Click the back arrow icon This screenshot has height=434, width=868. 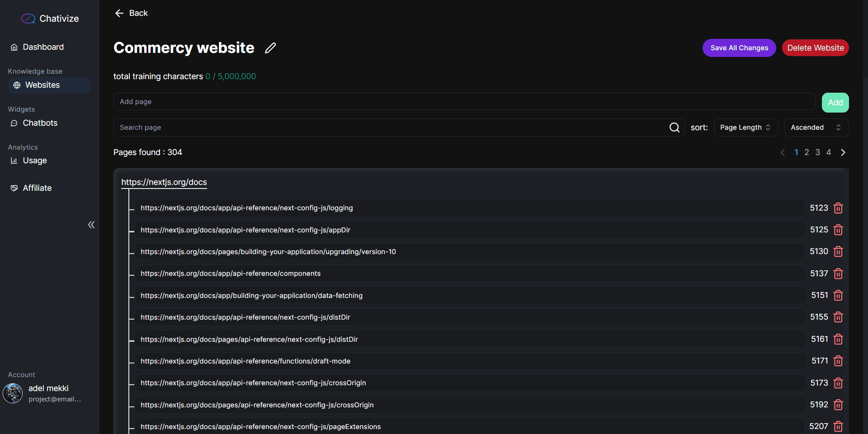click(119, 13)
